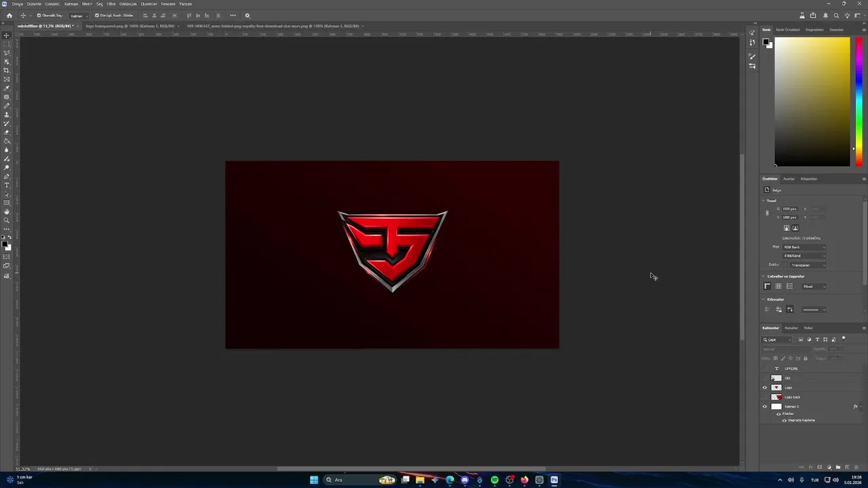Open the Dosya menu

(17, 4)
